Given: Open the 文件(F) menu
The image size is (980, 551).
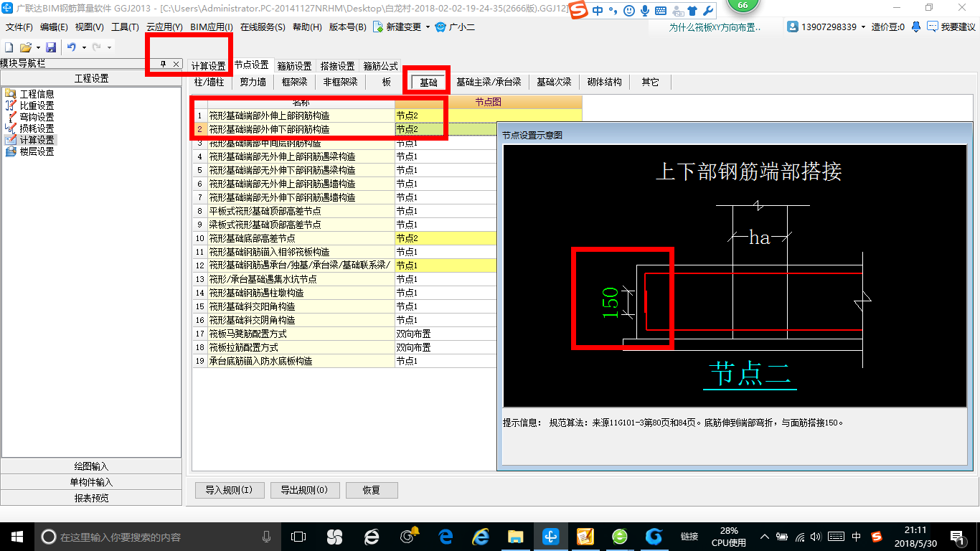Looking at the screenshot, I should coord(19,27).
